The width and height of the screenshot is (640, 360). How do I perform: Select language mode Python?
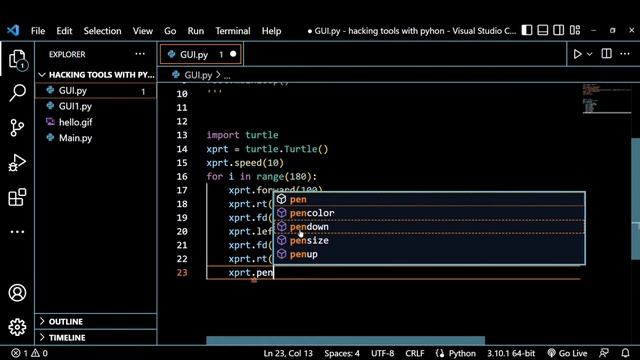click(462, 353)
